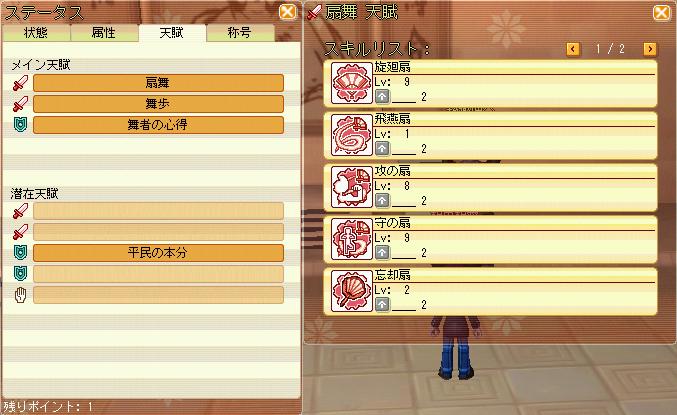Screen dimensions: 677x415
Task: Increase 忘却扇 level with up arrow
Action: pos(382,304)
